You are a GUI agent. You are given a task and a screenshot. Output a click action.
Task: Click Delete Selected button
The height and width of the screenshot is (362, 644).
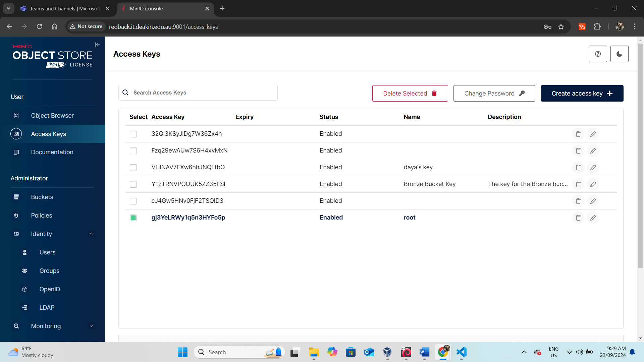(x=410, y=94)
